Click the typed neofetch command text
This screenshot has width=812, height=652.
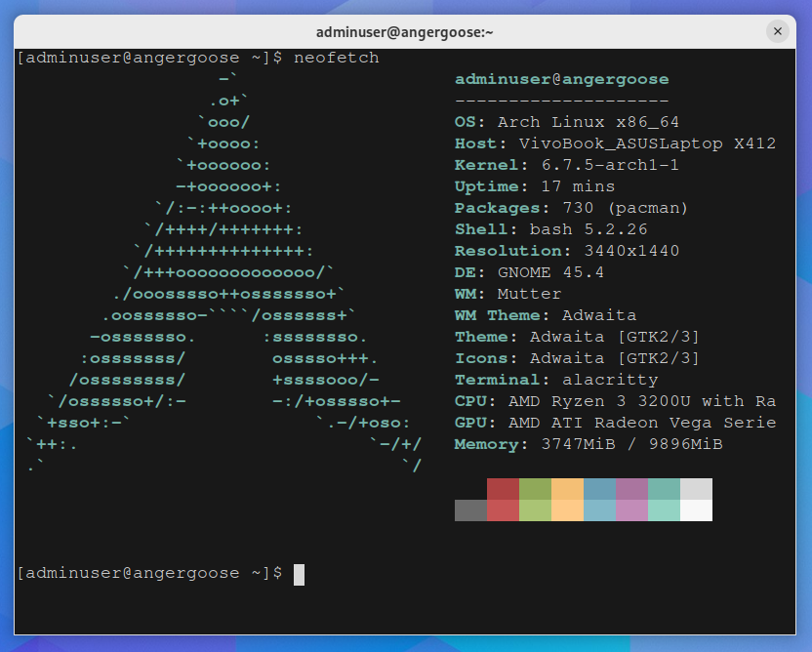pos(337,58)
